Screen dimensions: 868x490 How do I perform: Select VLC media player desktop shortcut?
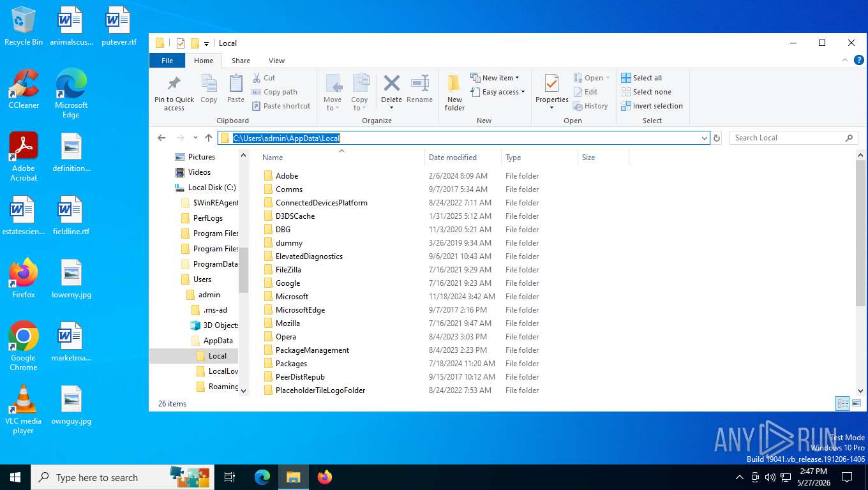(x=24, y=410)
